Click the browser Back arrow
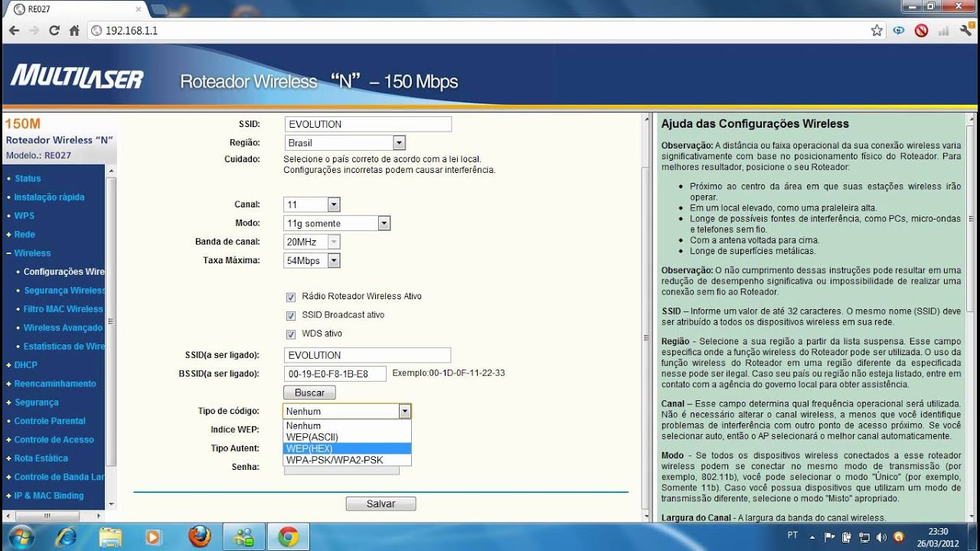The width and height of the screenshot is (980, 551). point(15,31)
